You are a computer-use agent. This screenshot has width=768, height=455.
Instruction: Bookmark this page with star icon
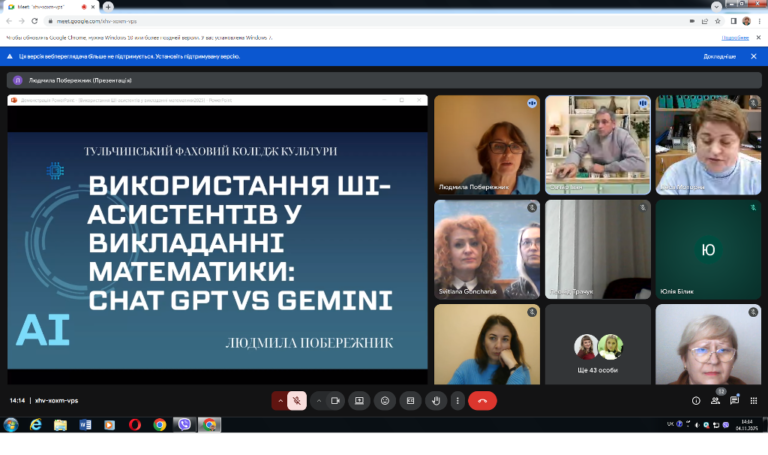point(718,21)
